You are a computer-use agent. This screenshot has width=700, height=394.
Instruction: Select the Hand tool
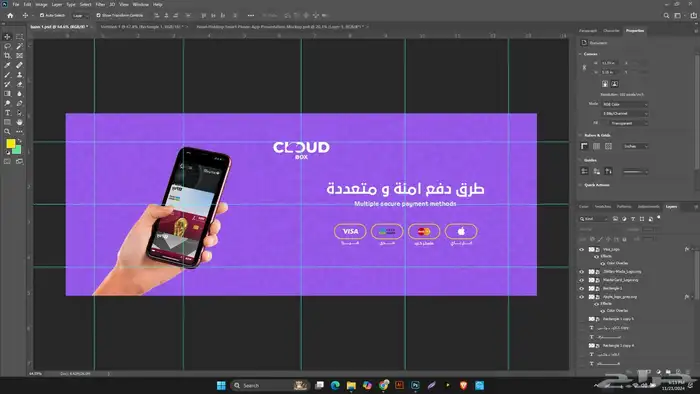19,122
